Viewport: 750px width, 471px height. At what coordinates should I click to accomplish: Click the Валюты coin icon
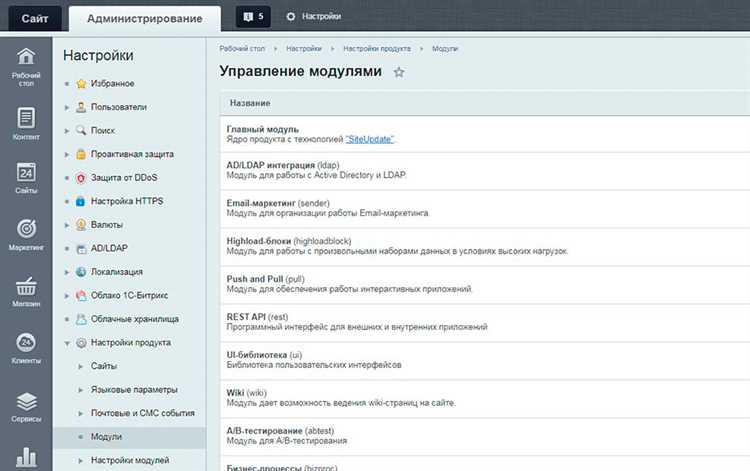click(81, 225)
